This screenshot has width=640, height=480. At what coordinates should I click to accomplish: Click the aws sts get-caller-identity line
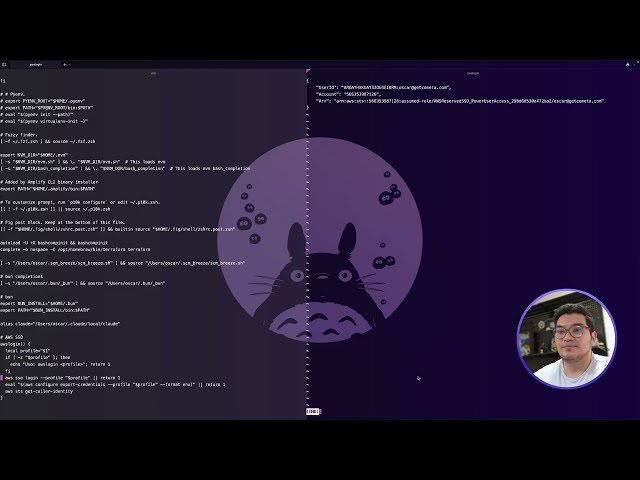click(x=39, y=391)
